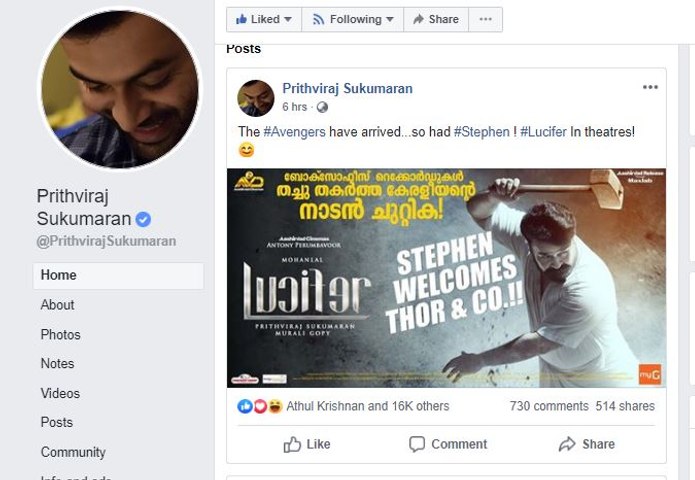Image resolution: width=695 pixels, height=480 pixels.
Task: Click the blue verified badge beside the page name
Action: pyautogui.click(x=144, y=220)
